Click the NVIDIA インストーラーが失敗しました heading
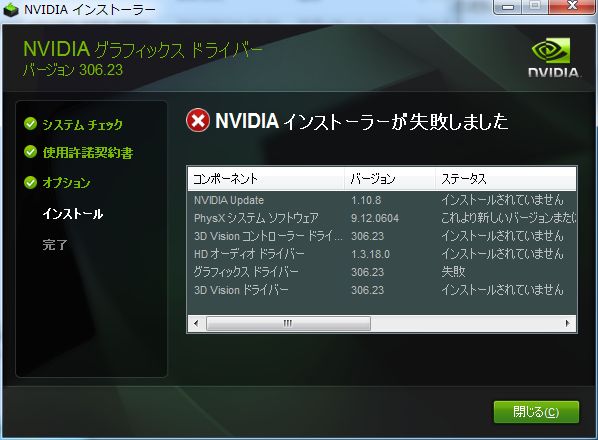The height and width of the screenshot is (440, 598). 362,121
